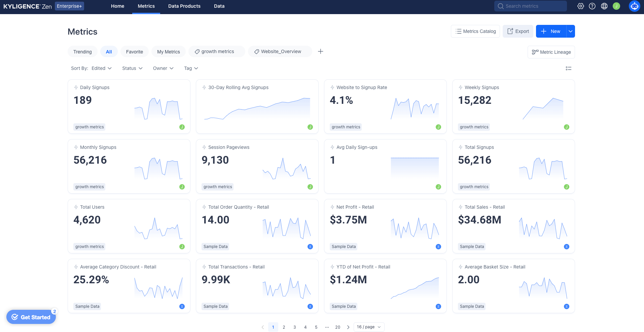This screenshot has width=644, height=332.
Task: Click the plus icon to add tab
Action: (321, 51)
